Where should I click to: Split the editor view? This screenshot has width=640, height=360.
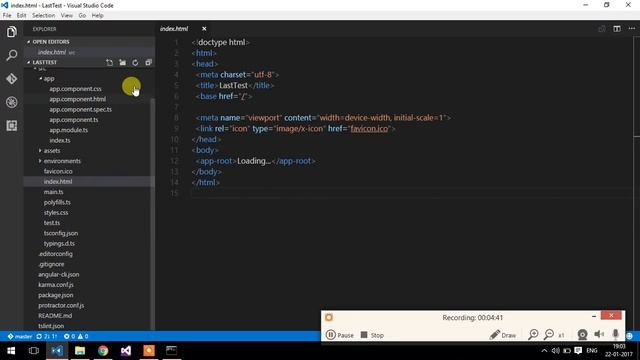point(617,29)
